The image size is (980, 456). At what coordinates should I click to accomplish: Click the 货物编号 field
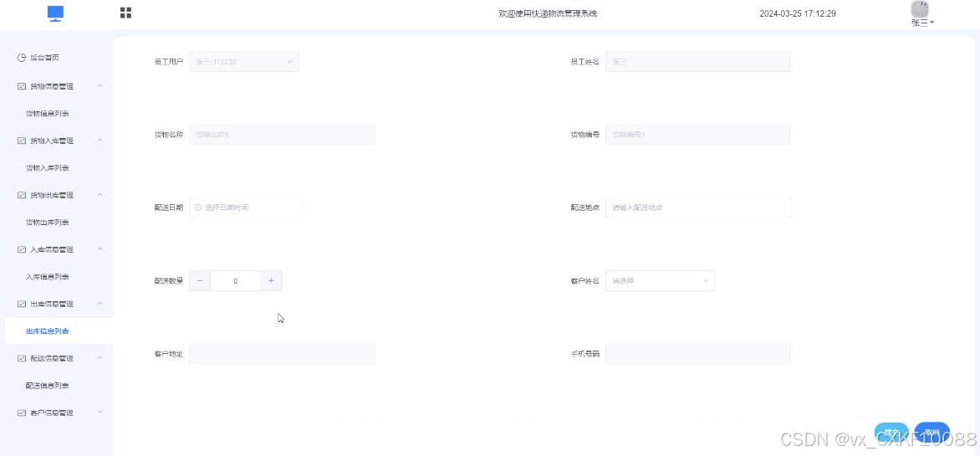coord(698,135)
